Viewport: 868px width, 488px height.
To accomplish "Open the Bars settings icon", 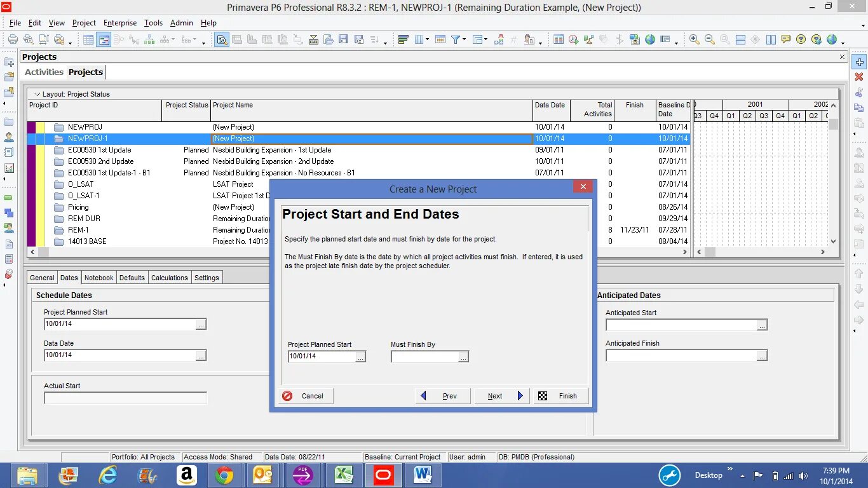I will click(x=403, y=39).
